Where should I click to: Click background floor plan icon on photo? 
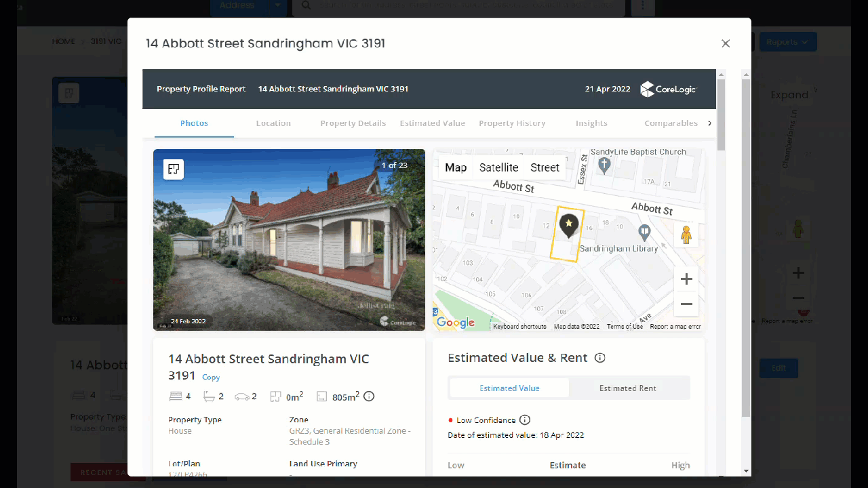(68, 93)
